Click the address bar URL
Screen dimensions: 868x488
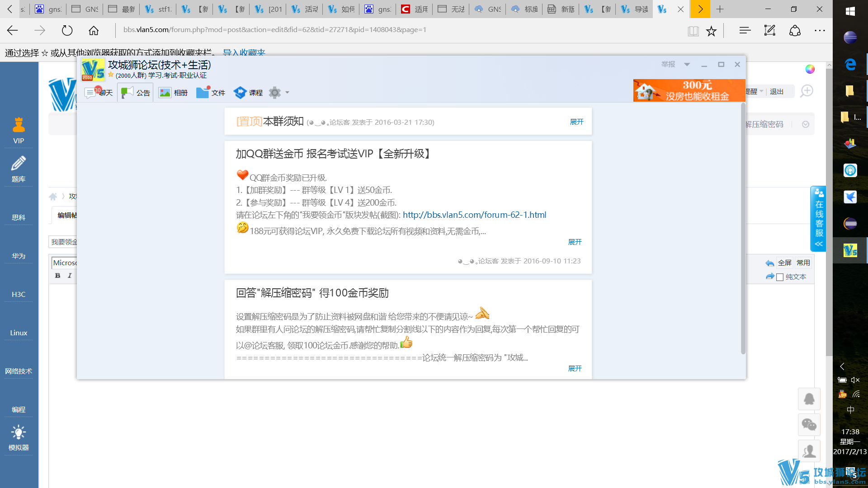[275, 29]
